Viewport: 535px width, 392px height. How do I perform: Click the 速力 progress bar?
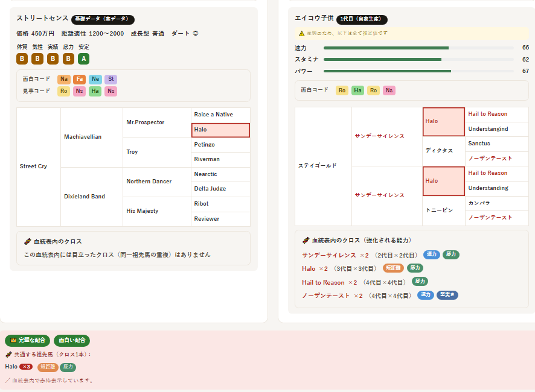pos(418,48)
